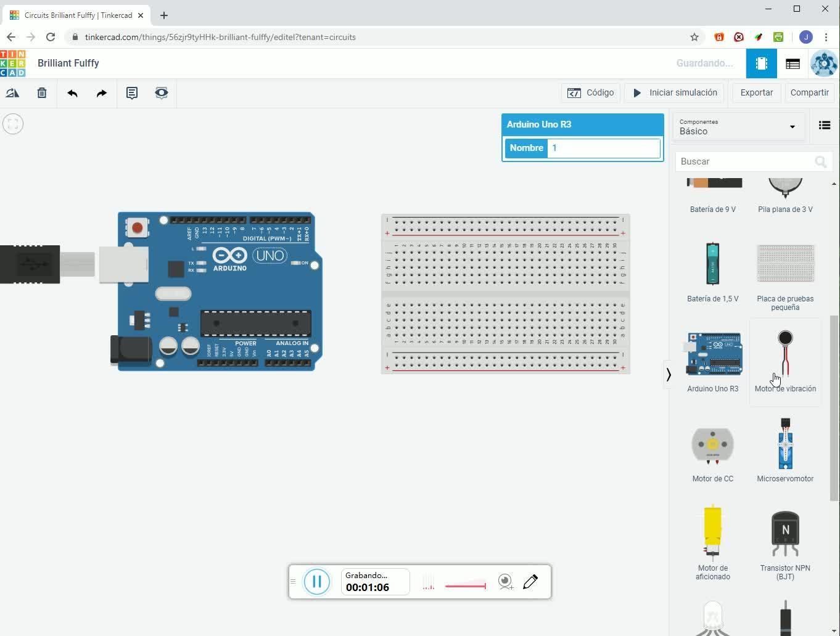Open the Chrome profile J icon
The image size is (840, 636).
click(805, 37)
